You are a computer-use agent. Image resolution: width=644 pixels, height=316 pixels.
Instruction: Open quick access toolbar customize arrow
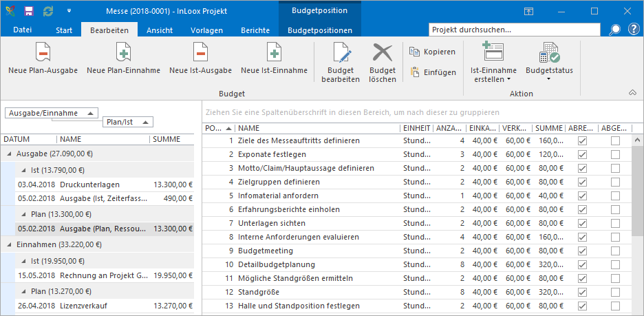(x=69, y=11)
